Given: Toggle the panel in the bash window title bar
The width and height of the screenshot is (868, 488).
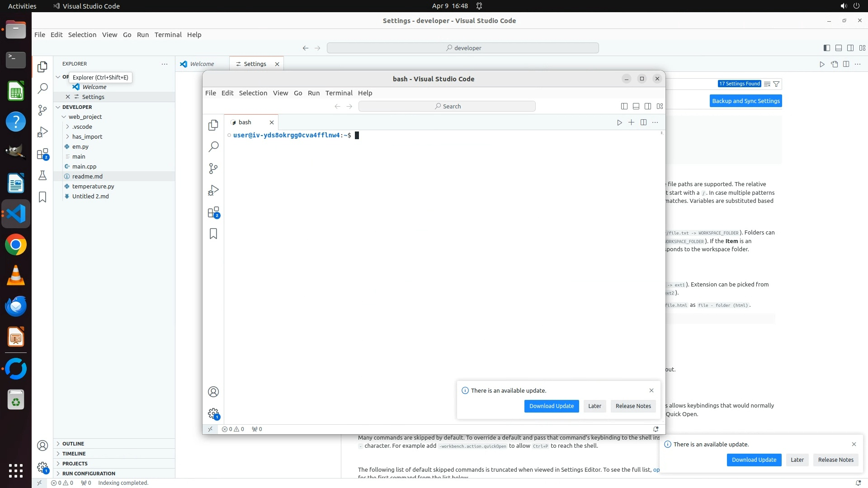Looking at the screenshot, I should coord(636,106).
